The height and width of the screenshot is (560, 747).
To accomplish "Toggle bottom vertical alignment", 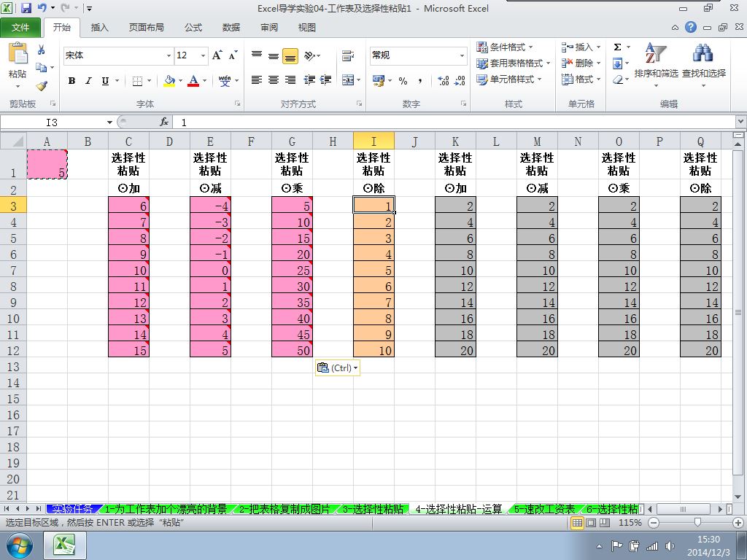I will coord(290,55).
